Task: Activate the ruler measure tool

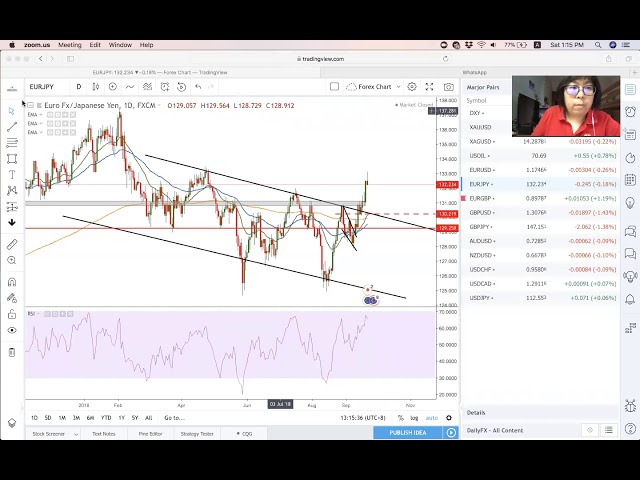Action: [12, 244]
